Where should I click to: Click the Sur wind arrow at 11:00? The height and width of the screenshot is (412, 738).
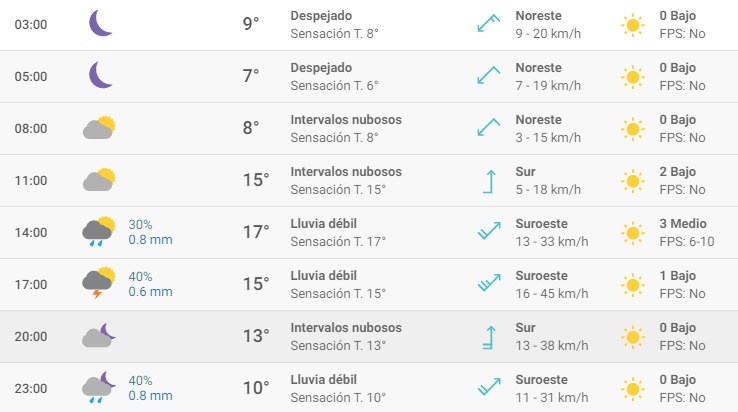[x=489, y=182]
